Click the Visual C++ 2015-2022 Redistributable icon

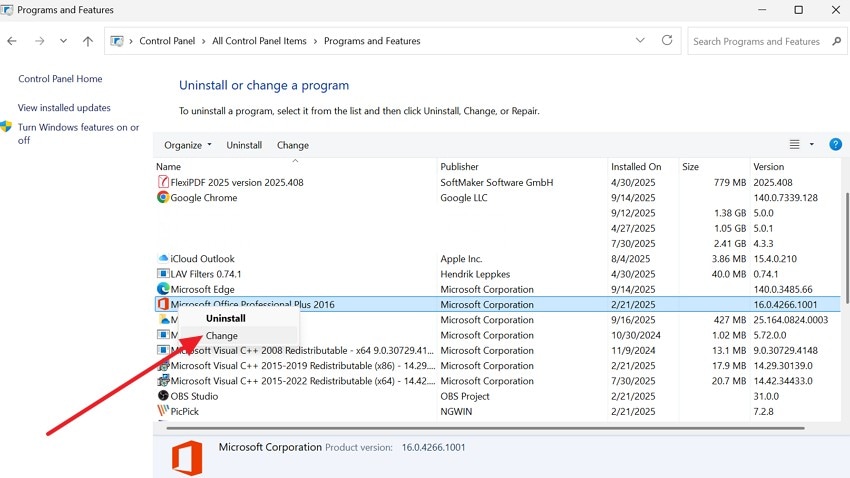pyautogui.click(x=163, y=380)
